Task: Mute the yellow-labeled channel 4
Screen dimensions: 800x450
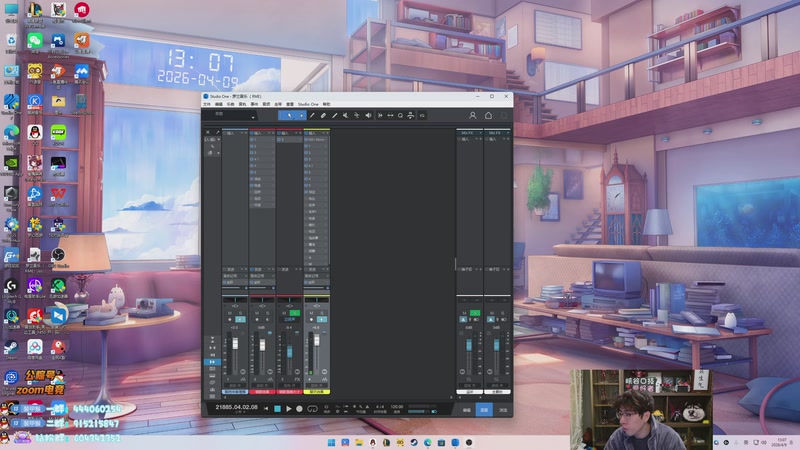Action: [311, 313]
